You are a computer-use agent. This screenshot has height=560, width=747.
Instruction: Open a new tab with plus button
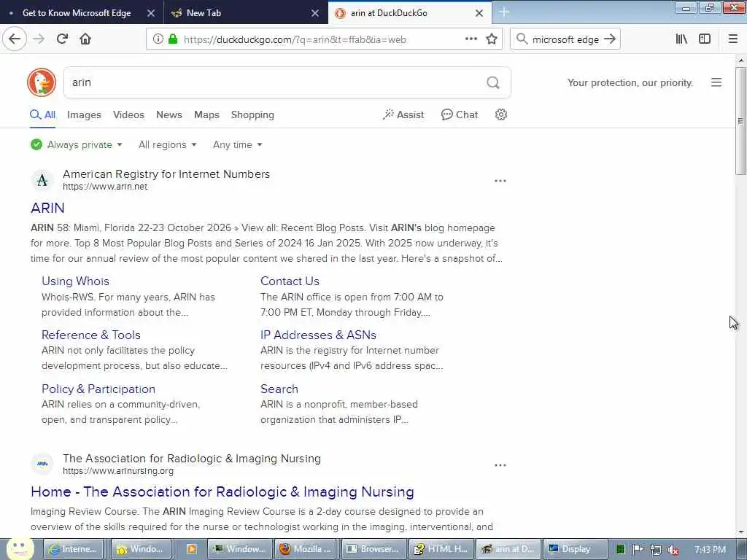point(504,12)
